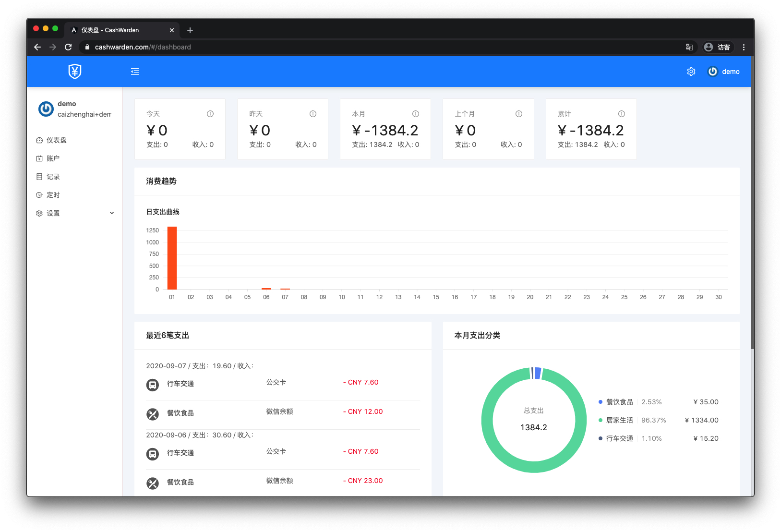The image size is (781, 532).
Task: Open the browser three-dot menu
Action: [744, 47]
